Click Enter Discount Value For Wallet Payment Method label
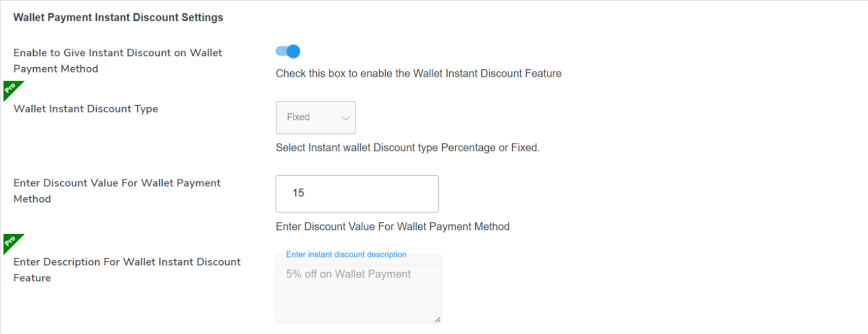The image size is (868, 334). 116,190
